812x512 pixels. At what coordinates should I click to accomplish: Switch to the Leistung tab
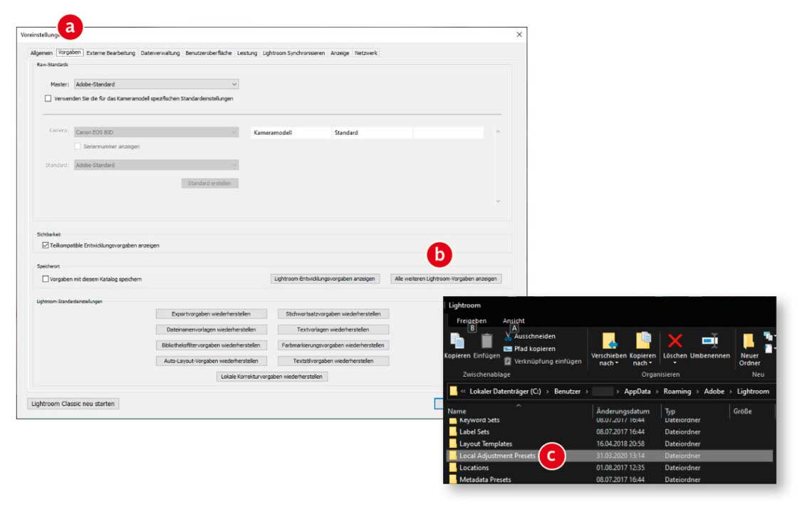click(x=247, y=53)
